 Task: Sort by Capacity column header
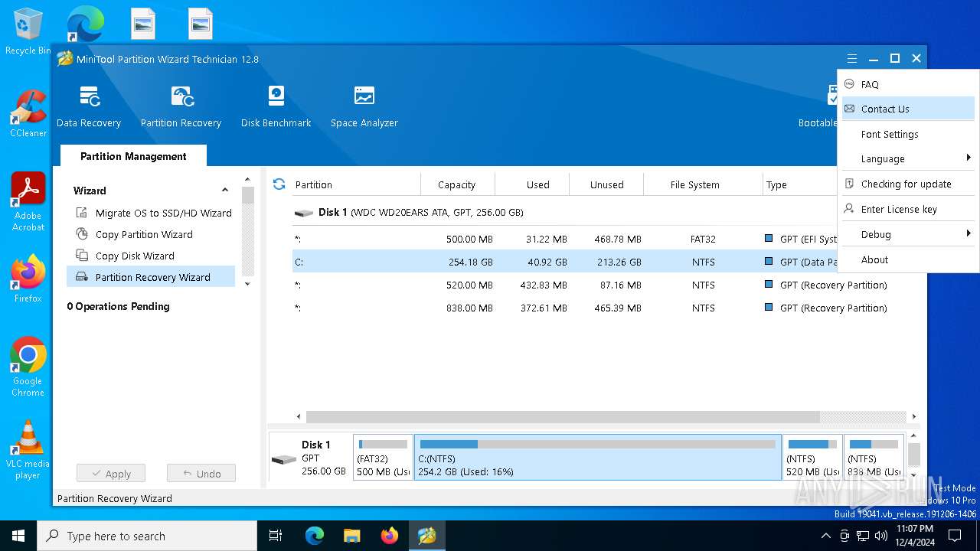[x=457, y=184]
